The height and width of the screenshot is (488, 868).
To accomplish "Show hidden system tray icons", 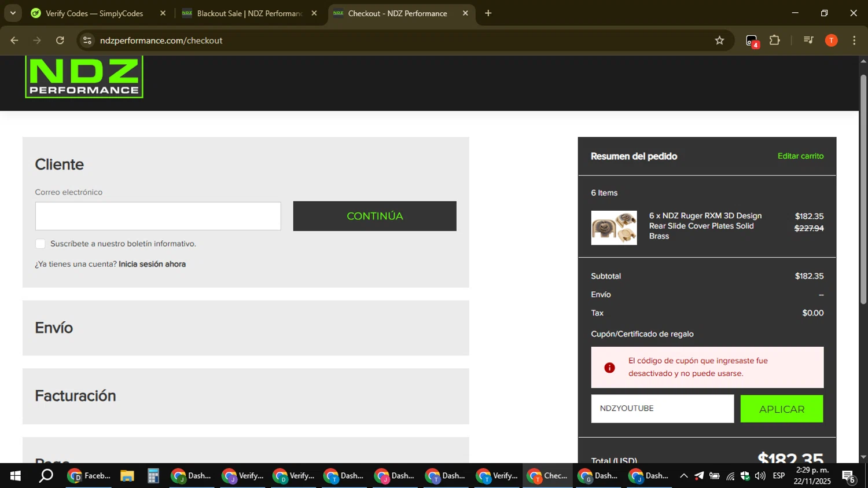I will [683, 476].
